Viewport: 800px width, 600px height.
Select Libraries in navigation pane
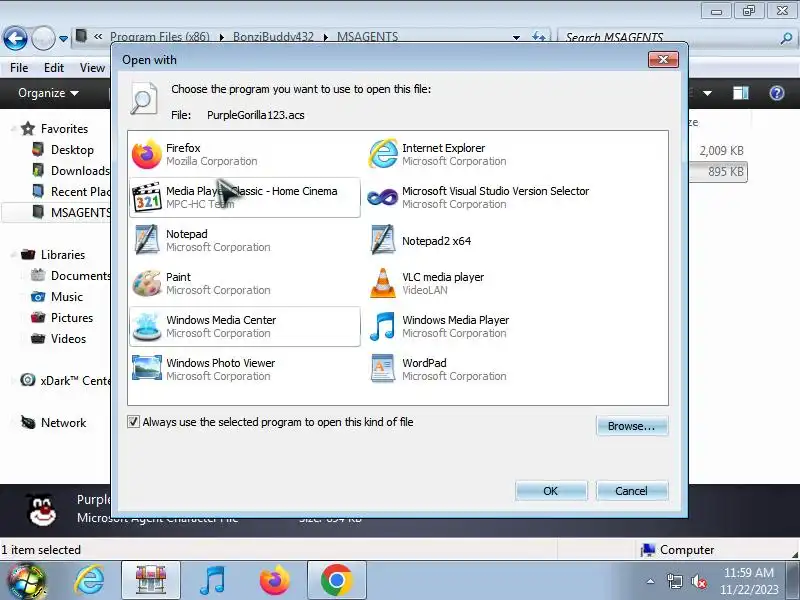click(63, 255)
